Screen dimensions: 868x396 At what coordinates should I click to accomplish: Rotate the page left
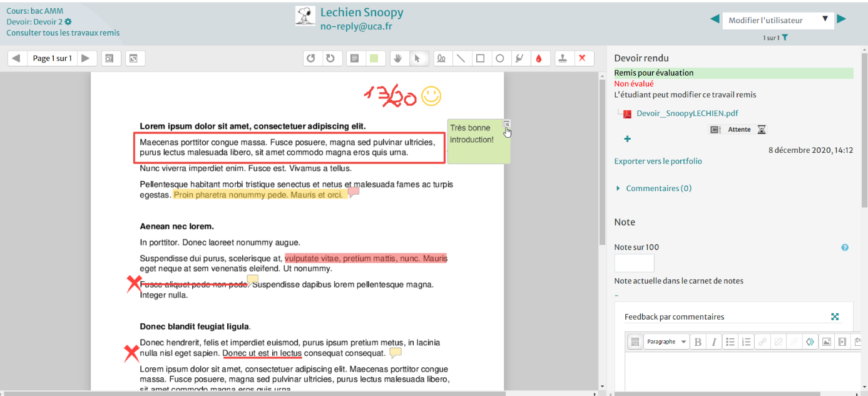click(x=310, y=58)
